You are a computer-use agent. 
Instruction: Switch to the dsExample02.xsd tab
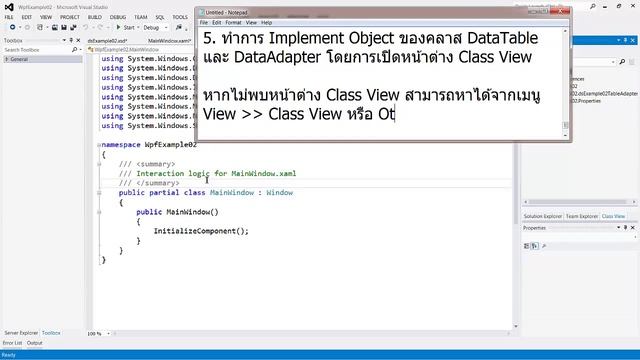[107, 41]
